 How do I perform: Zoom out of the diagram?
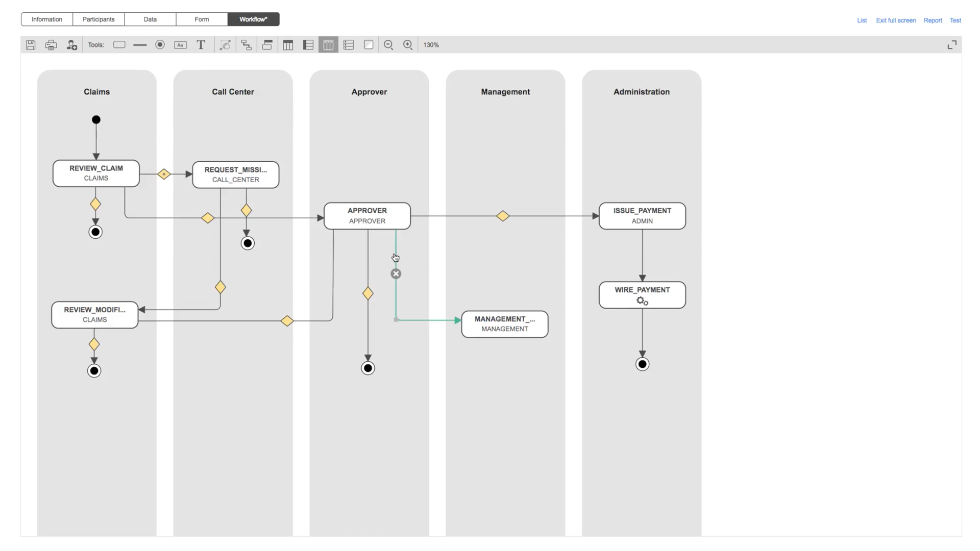388,44
